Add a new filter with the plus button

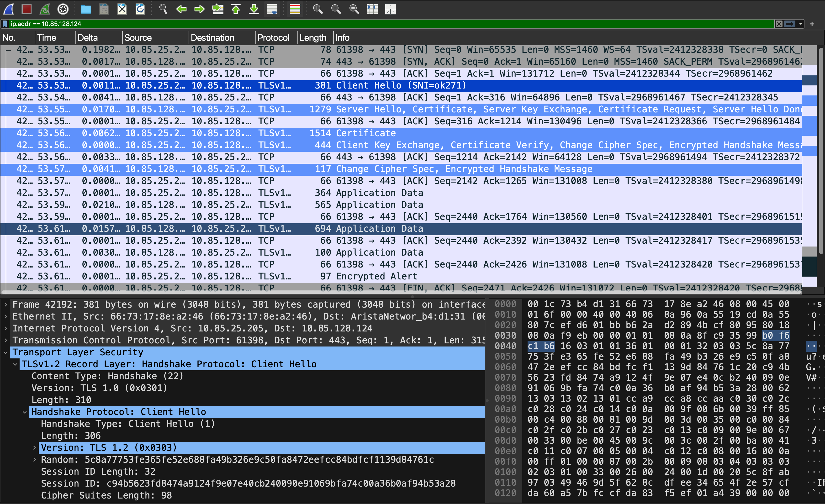[813, 24]
